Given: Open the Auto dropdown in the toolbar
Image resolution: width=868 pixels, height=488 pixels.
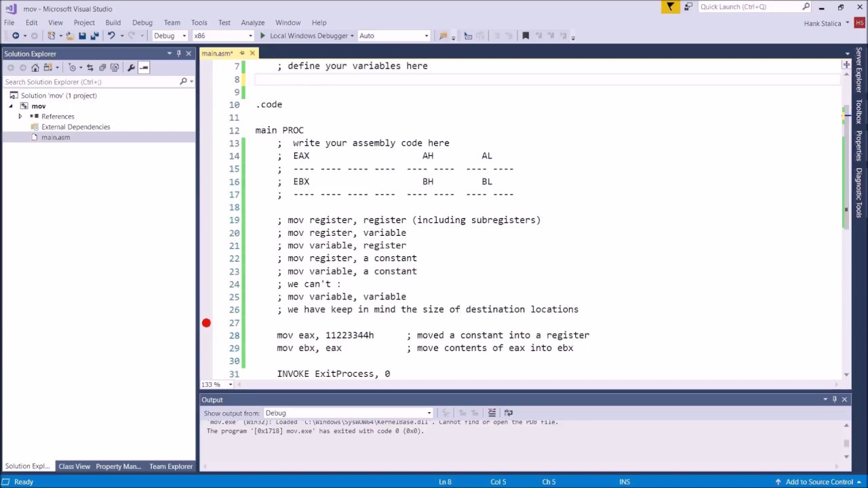Looking at the screenshot, I should click(393, 36).
